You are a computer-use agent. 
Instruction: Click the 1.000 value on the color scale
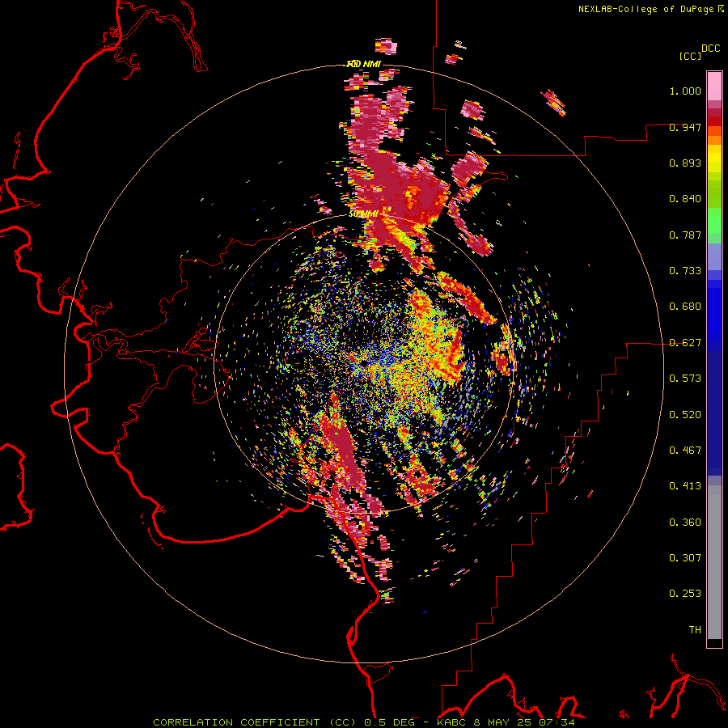pyautogui.click(x=685, y=91)
